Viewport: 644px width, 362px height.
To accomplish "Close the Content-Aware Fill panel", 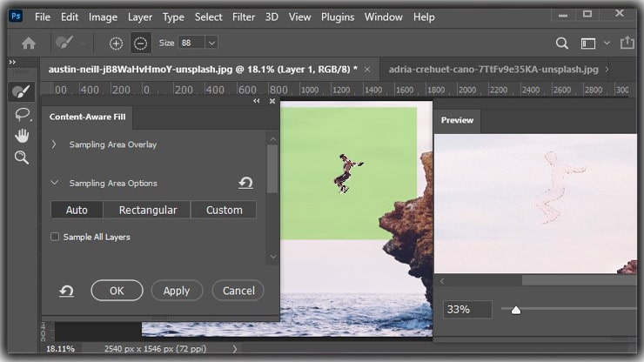I will (272, 101).
